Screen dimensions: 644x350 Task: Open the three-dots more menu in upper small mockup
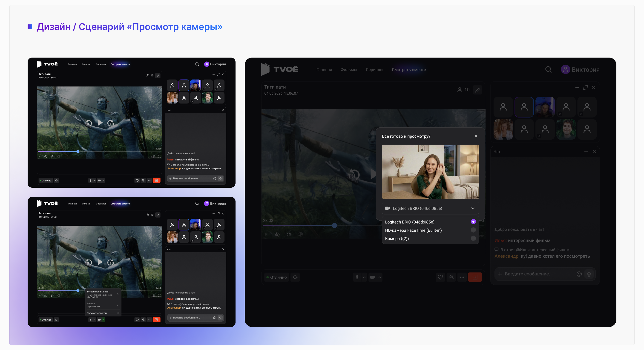pyautogui.click(x=149, y=180)
